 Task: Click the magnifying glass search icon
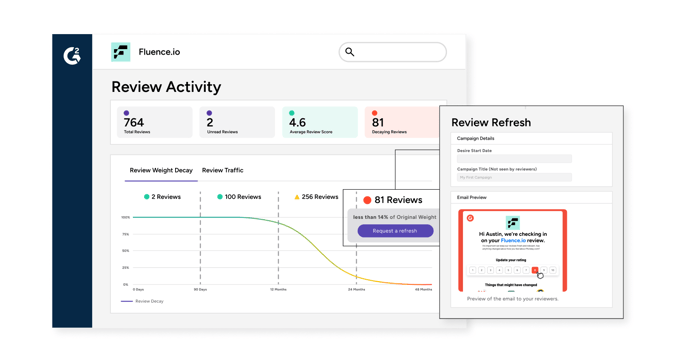tap(350, 52)
